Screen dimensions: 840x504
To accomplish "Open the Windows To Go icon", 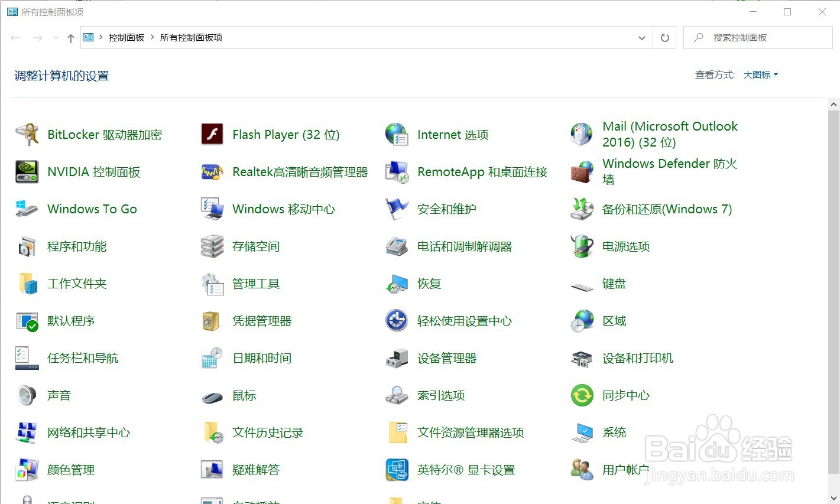I will click(27, 209).
